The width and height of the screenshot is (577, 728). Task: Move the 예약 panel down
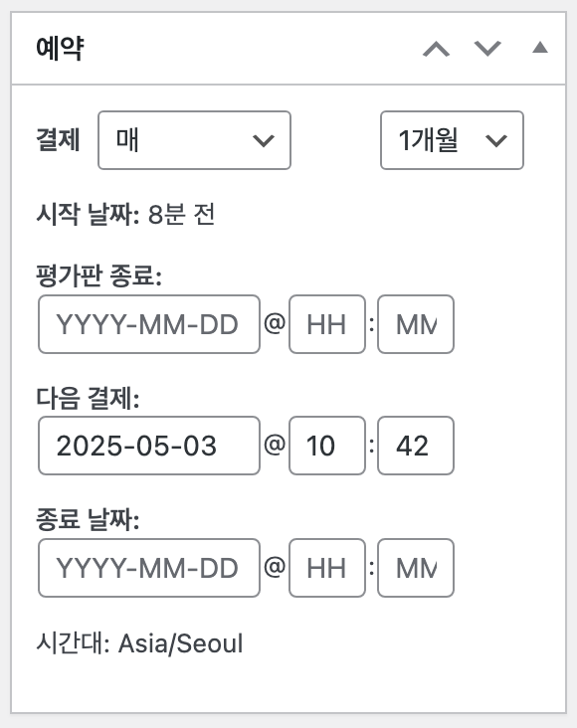487,49
